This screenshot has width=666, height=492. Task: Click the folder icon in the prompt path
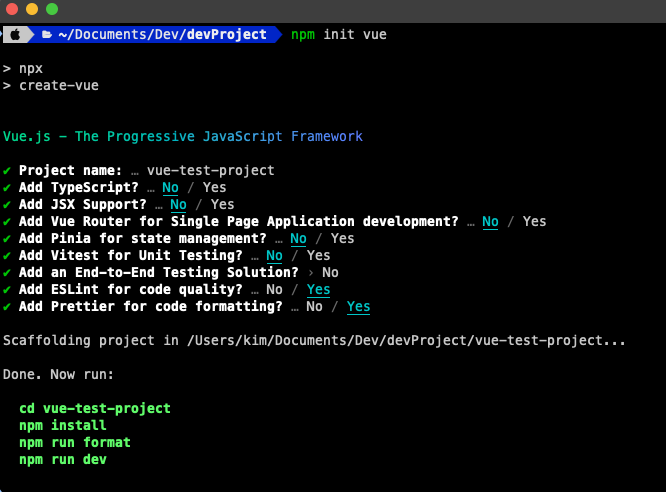[x=47, y=34]
